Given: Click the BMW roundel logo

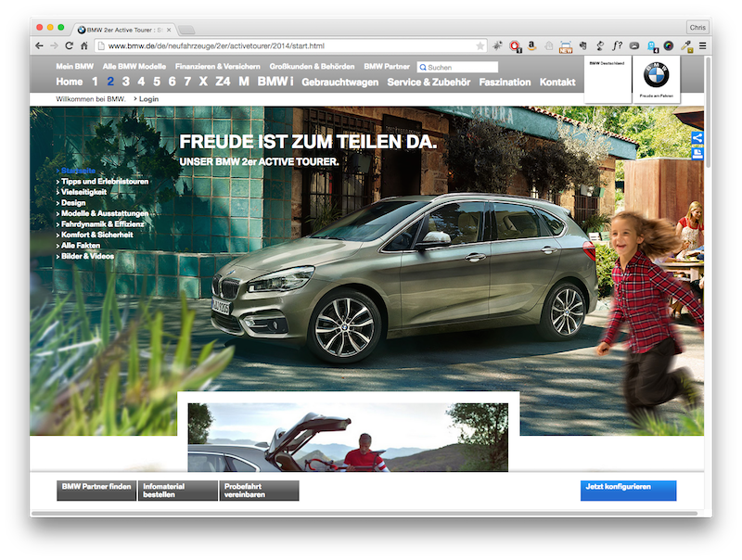Looking at the screenshot, I should coord(657,76).
